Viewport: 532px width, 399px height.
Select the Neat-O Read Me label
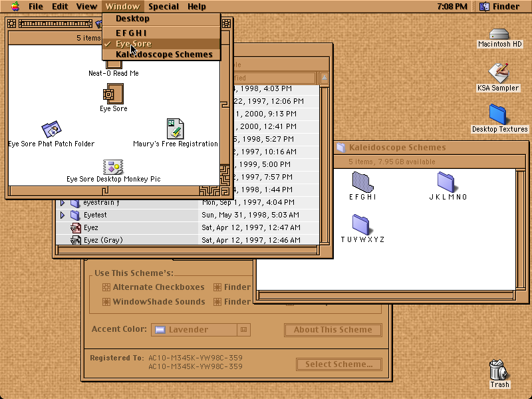pos(113,73)
